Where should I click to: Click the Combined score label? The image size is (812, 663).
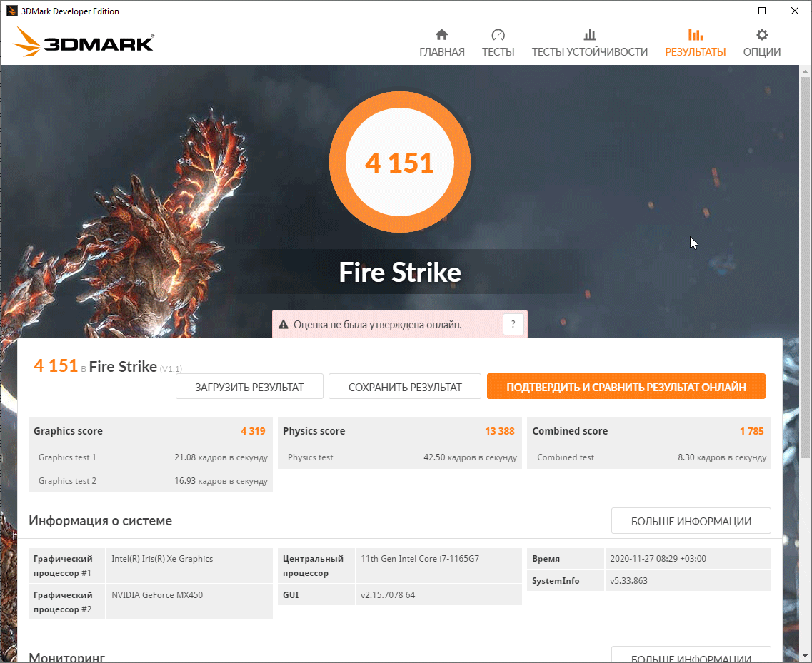570,431
